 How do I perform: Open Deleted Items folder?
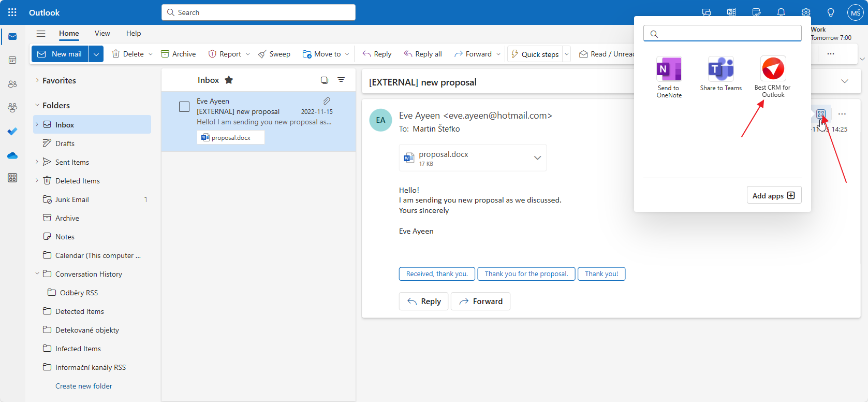click(x=92, y=181)
